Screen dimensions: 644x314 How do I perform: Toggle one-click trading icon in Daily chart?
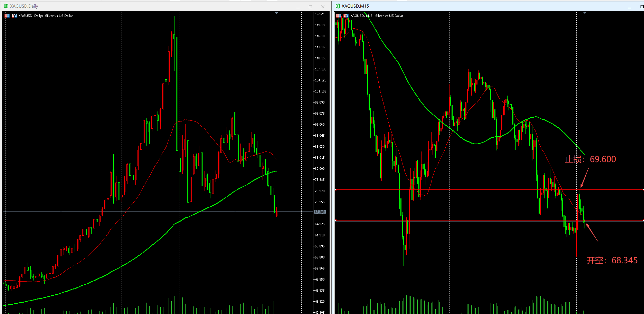coord(14,16)
